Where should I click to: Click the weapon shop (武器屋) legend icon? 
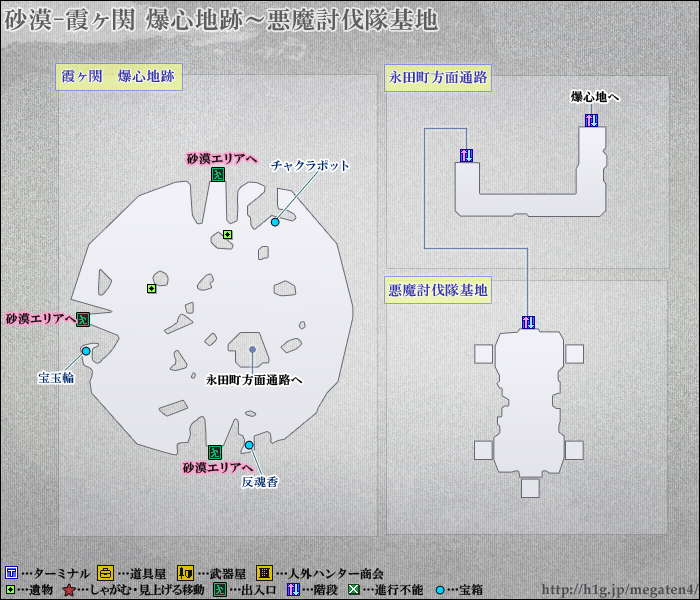184,573
